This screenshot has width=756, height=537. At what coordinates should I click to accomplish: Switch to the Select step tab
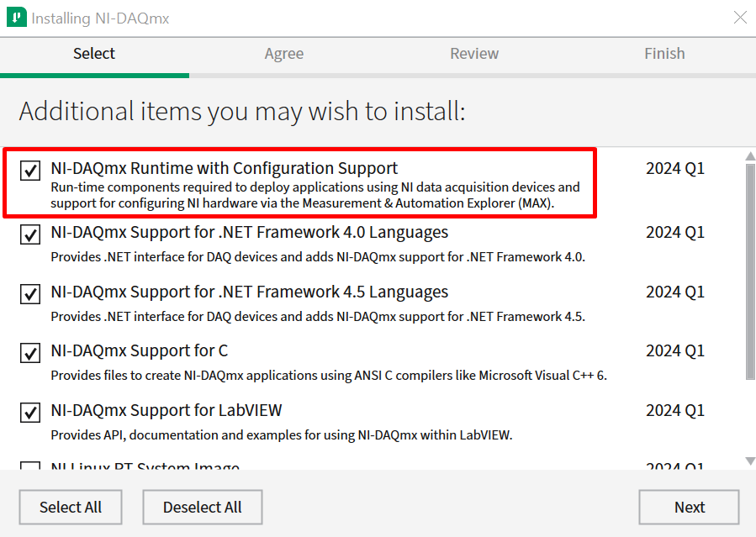click(94, 54)
